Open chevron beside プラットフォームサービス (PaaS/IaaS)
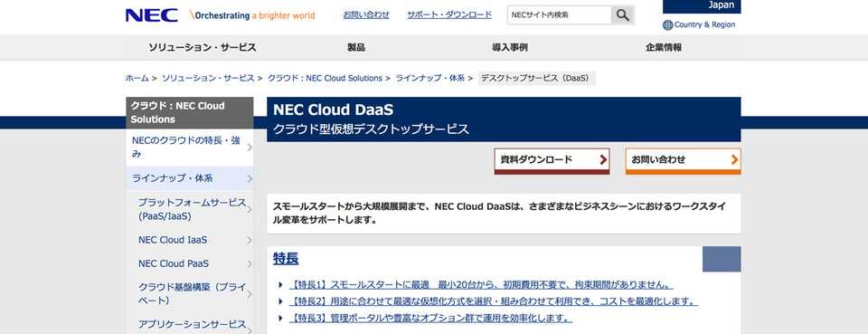Screen dimensions: 868x334 (x=250, y=209)
